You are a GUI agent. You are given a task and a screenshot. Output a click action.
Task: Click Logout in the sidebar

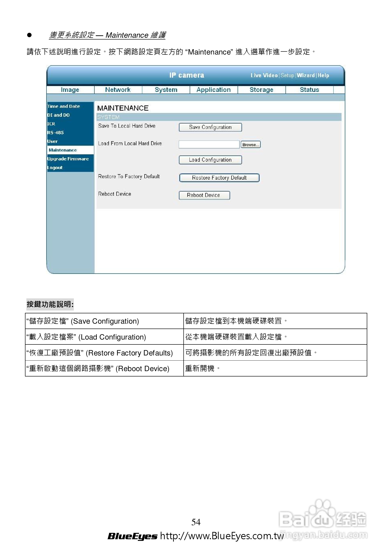coord(54,167)
